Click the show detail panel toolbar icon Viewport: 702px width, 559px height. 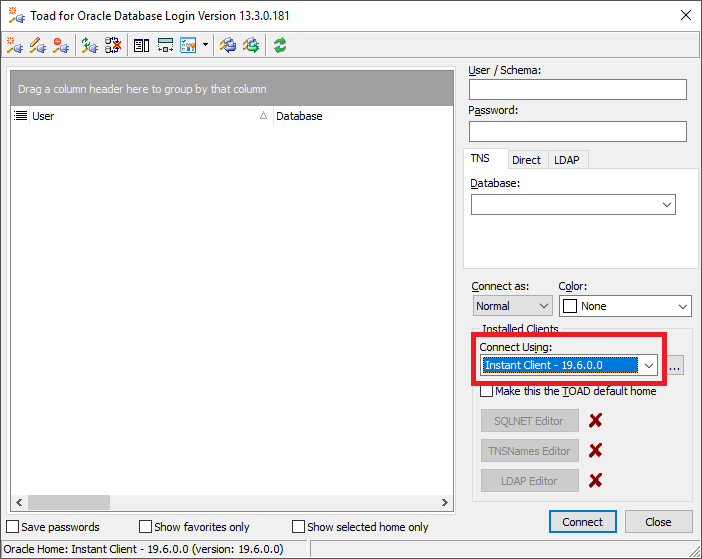point(141,45)
